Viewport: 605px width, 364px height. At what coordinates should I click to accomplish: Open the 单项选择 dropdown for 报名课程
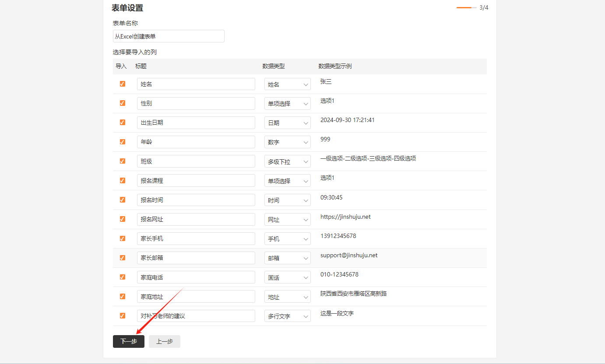[x=288, y=181]
